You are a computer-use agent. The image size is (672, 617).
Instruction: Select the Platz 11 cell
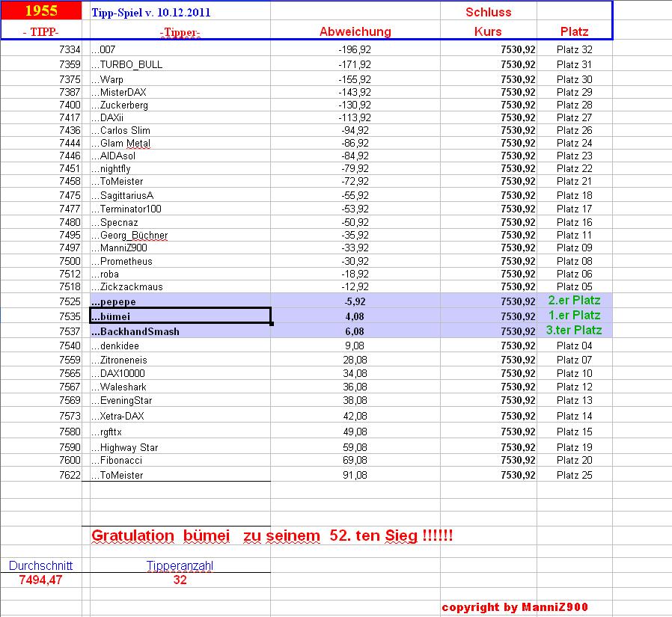click(574, 236)
